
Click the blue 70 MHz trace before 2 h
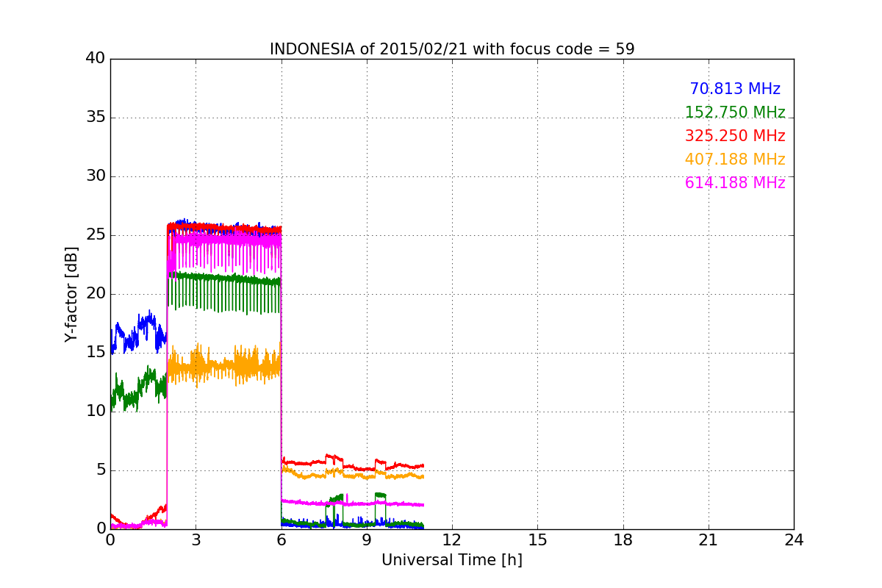click(140, 332)
